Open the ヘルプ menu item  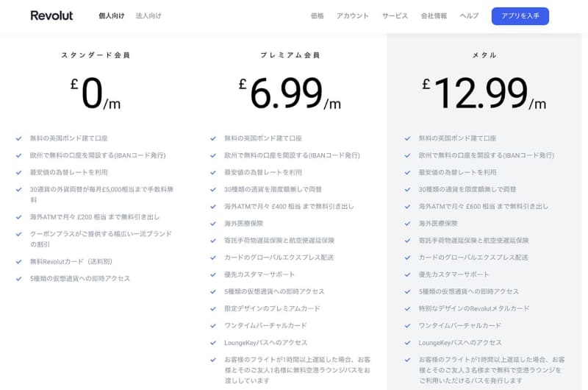point(469,15)
